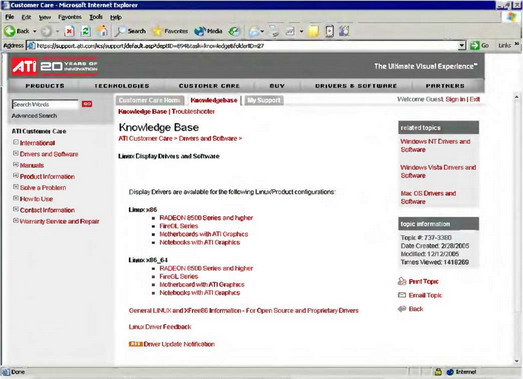Switch to the My Support tab
The width and height of the screenshot is (523, 379).
point(264,100)
